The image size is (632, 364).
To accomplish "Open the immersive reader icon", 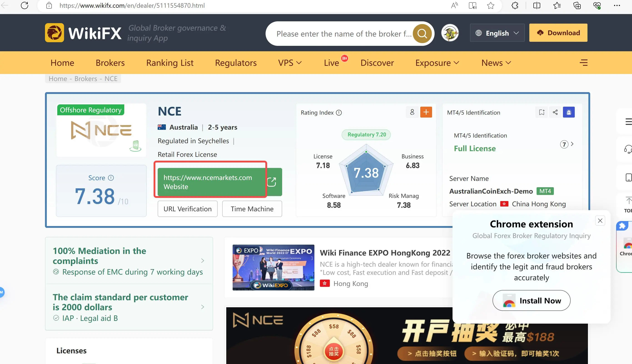I will point(472,5).
